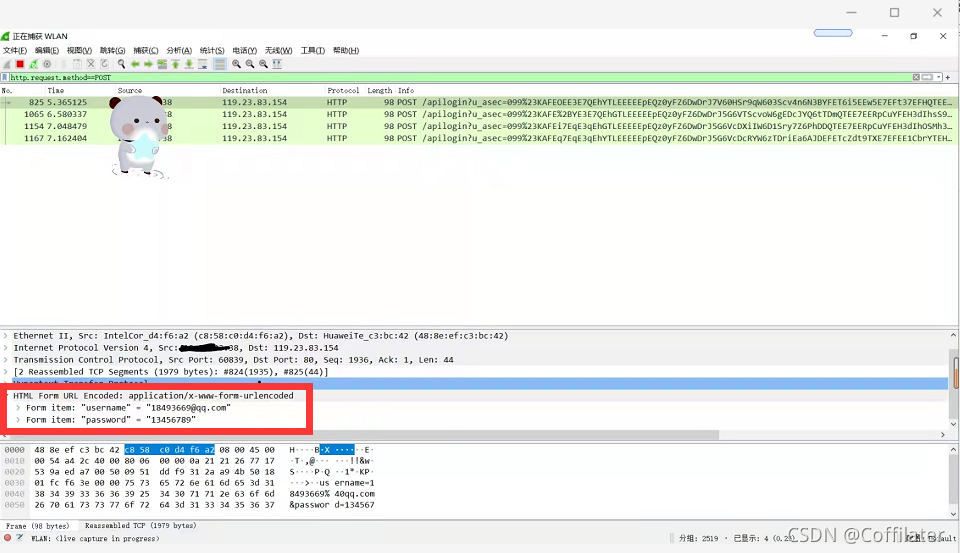Open the 分析(A) menu

(179, 50)
